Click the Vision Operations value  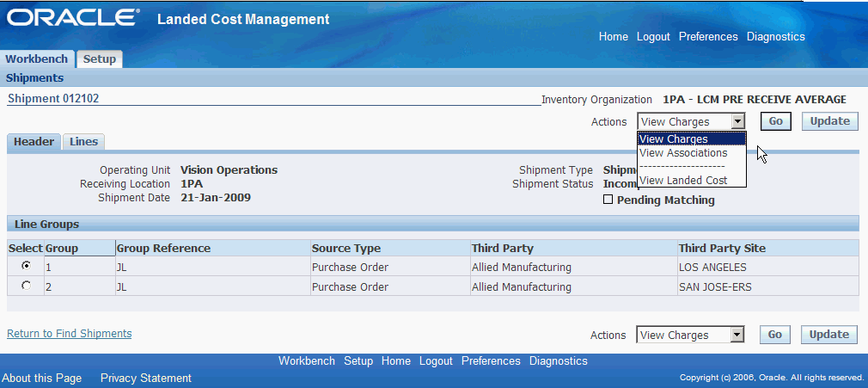point(229,170)
